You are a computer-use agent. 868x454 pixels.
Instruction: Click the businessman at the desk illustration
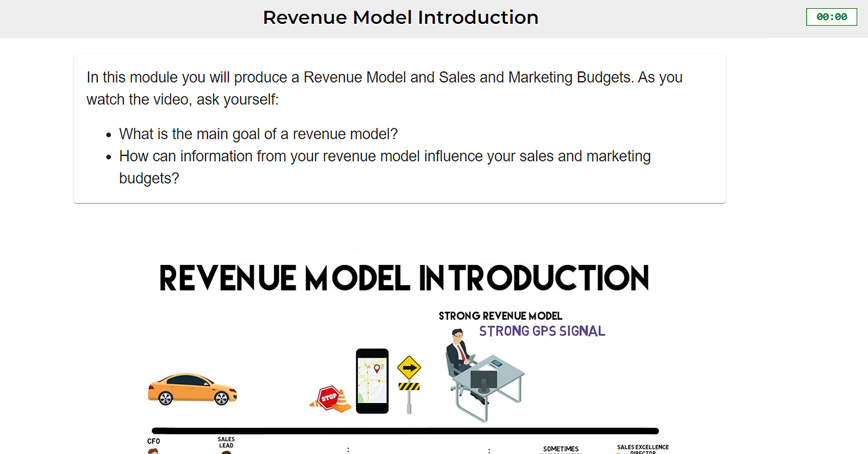pos(457,350)
